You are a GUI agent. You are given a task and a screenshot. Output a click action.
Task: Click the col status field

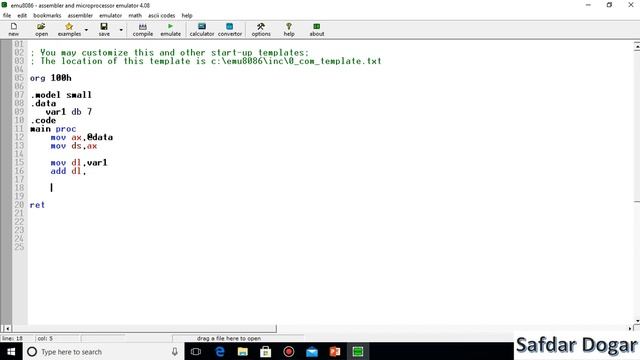coord(57,338)
